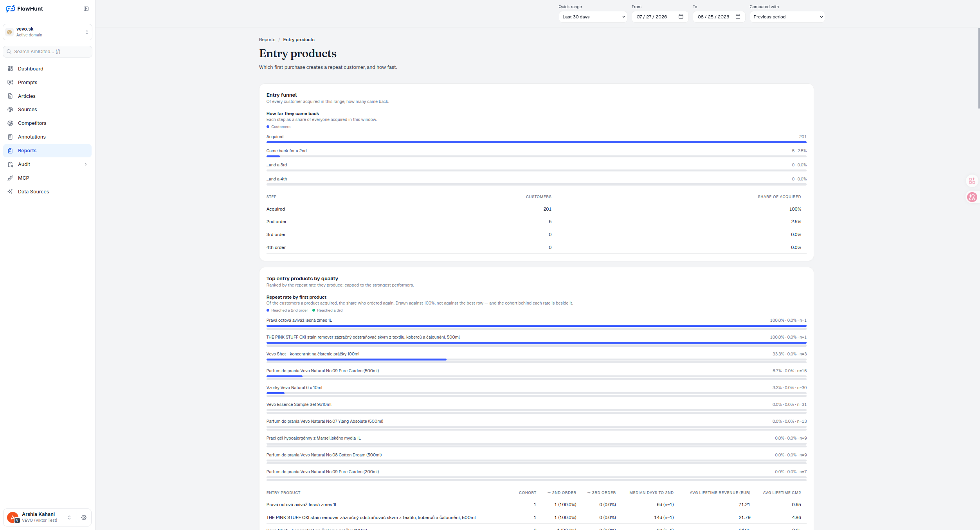This screenshot has width=980, height=530.
Task: Open the Compared with dropdown
Action: click(787, 17)
